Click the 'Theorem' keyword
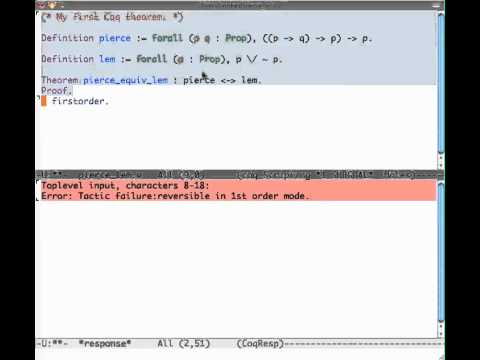Screen dimensions: 480x360 tap(60, 80)
